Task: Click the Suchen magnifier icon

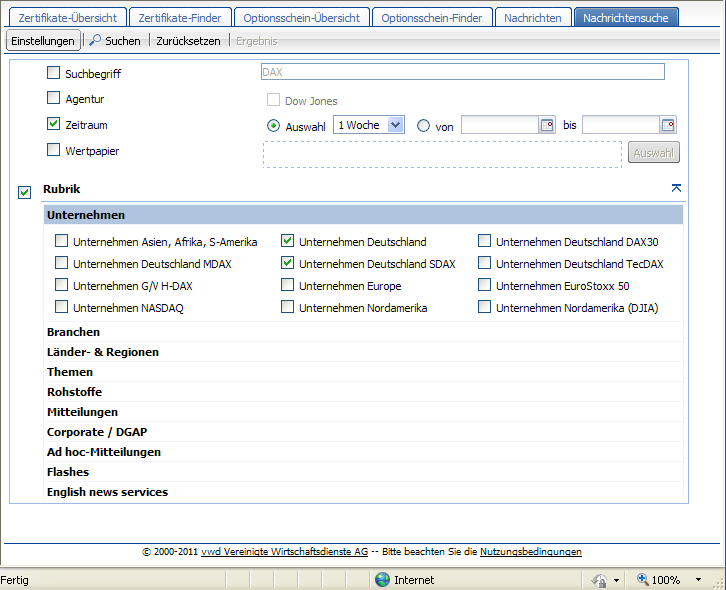Action: pos(95,41)
